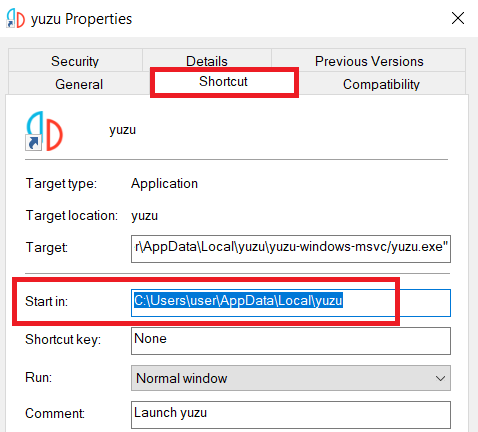Click the large yuzu shortcut icon
This screenshot has width=478, height=432.
click(44, 131)
